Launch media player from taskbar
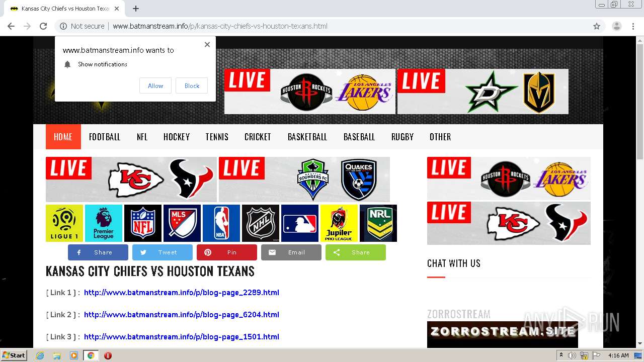This screenshot has height=362, width=644. [74, 355]
